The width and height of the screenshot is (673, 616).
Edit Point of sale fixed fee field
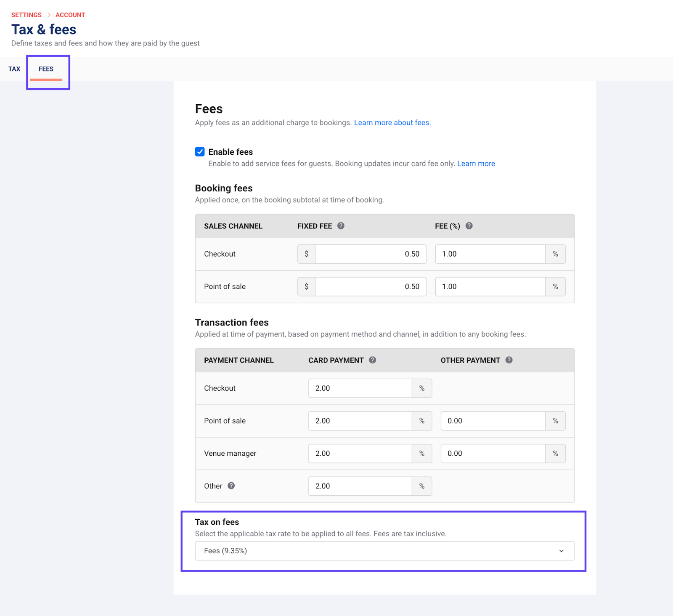click(371, 286)
